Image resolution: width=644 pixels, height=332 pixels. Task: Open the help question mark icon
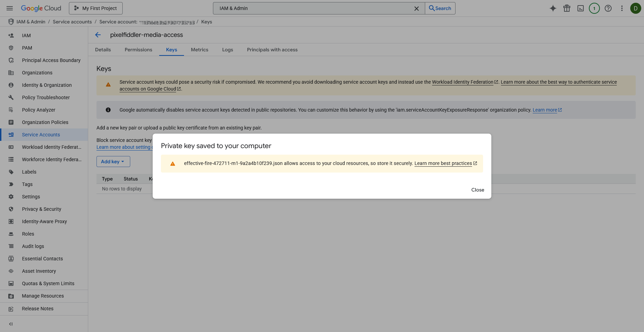(608, 8)
